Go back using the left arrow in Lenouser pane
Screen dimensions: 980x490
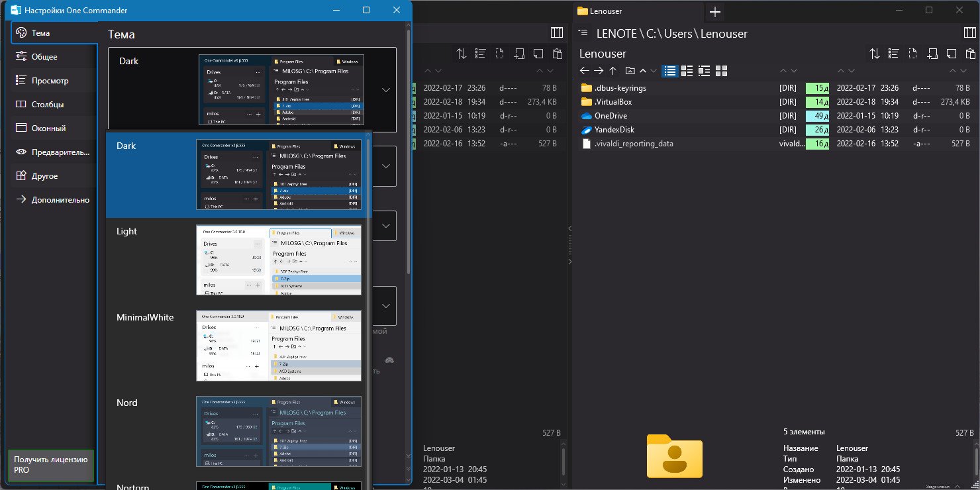(x=584, y=70)
